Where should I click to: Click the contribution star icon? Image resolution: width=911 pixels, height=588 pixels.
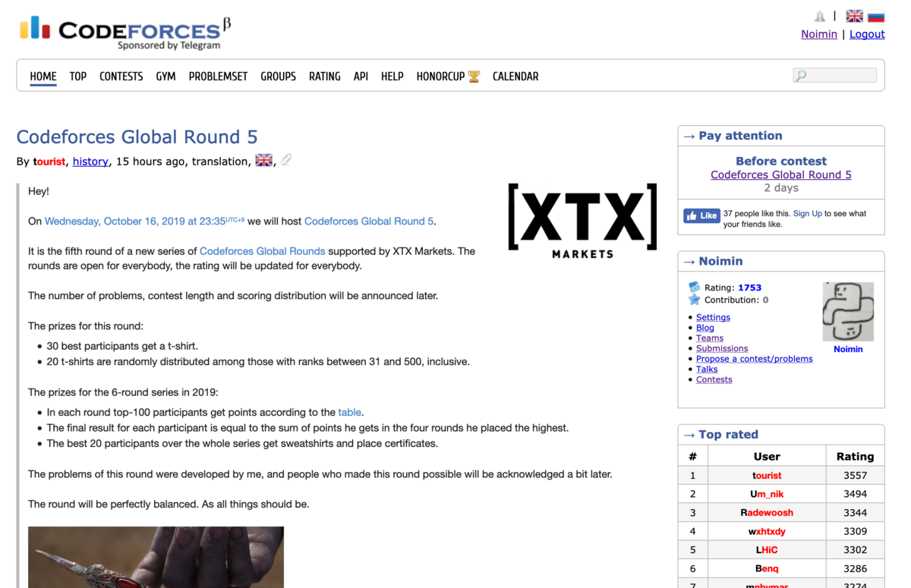pyautogui.click(x=694, y=300)
